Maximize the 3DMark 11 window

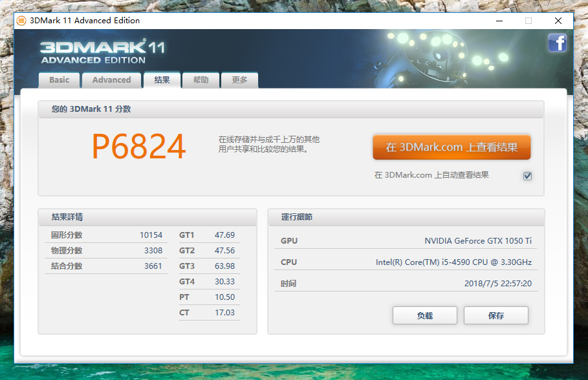(528, 20)
